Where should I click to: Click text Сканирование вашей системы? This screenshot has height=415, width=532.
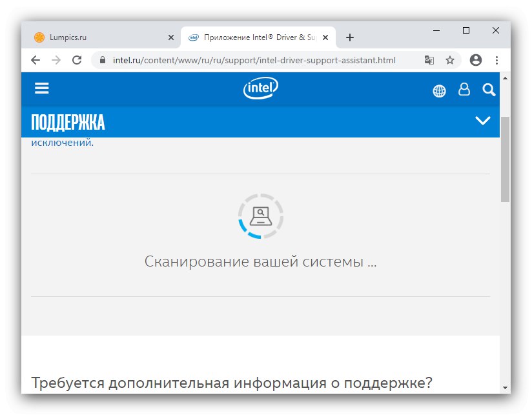pyautogui.click(x=260, y=262)
